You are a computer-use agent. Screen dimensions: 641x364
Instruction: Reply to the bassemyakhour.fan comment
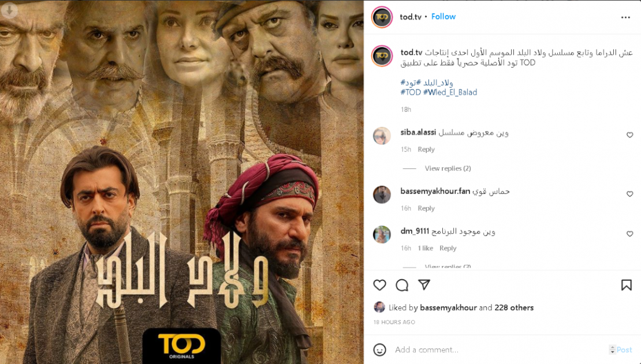tap(426, 208)
